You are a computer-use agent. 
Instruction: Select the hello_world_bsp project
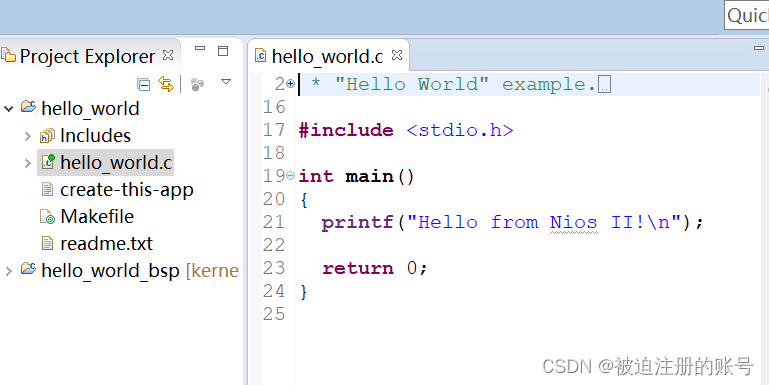click(110, 271)
